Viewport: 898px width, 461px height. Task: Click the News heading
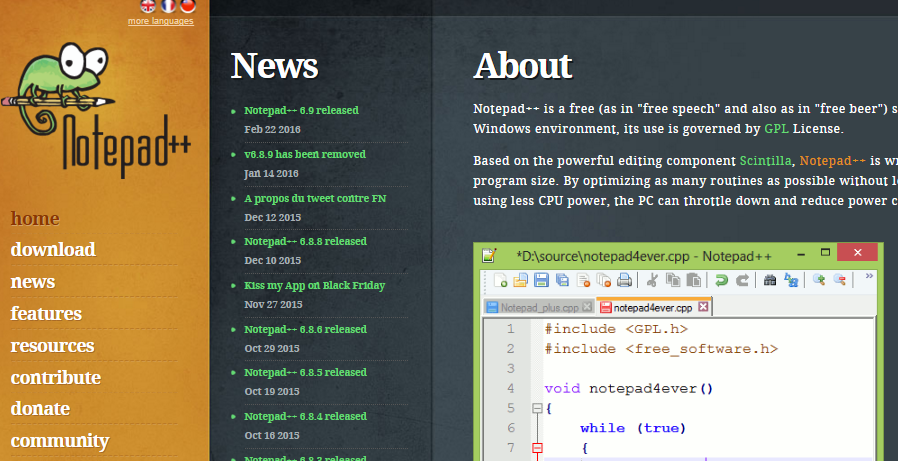(x=274, y=65)
